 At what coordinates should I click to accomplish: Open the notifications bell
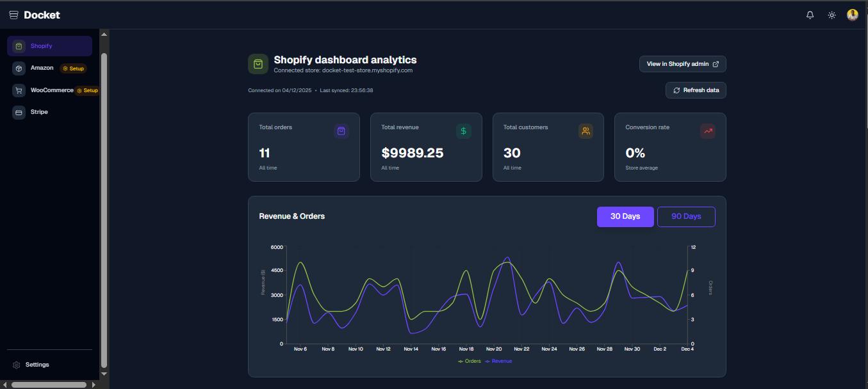pos(810,15)
